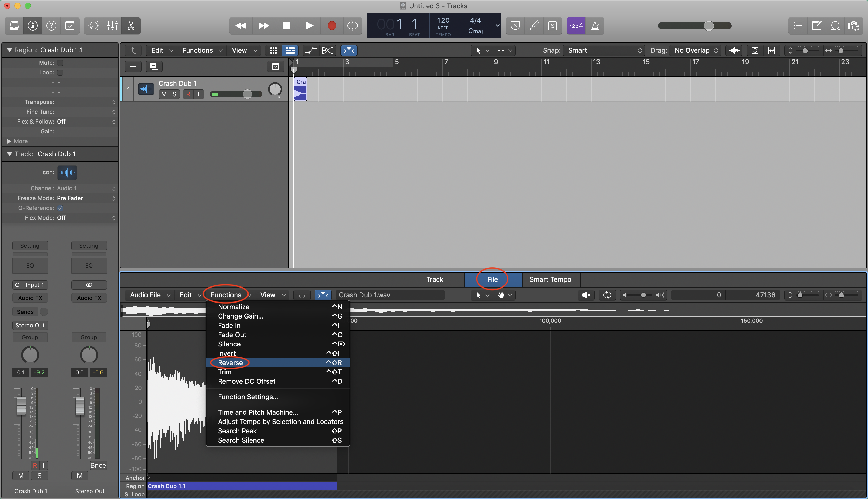Expand the More disclosure triangle
Viewport: 868px width, 499px height.
(x=9, y=141)
